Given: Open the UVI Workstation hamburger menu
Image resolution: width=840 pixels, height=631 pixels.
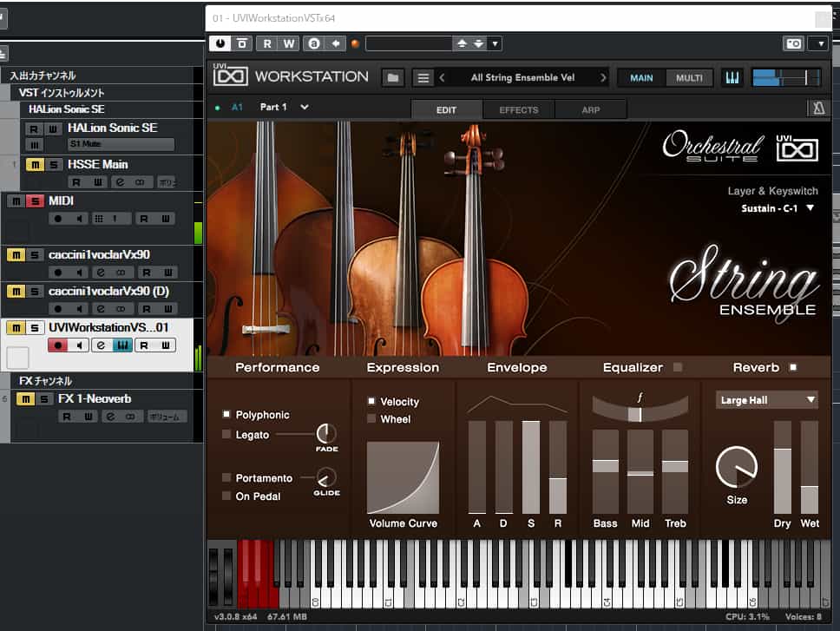Looking at the screenshot, I should (x=423, y=78).
